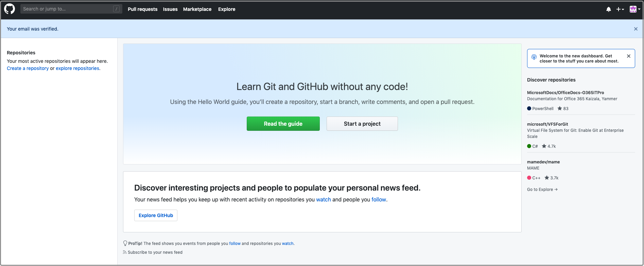The image size is (644, 266).
Task: Click the Explore GitHub button
Action: coord(156,215)
